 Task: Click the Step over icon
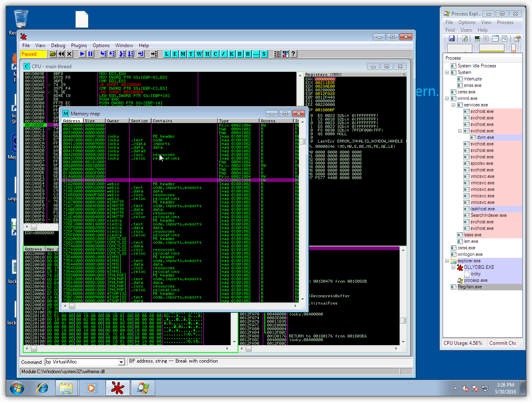coord(112,54)
